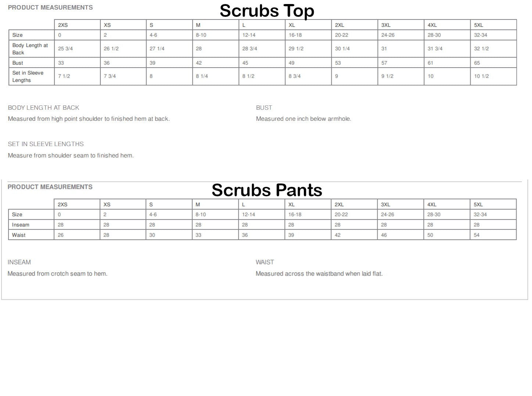Click size 20-22 cell in pants table
Viewport: 532px width, 396px height.
341,214
